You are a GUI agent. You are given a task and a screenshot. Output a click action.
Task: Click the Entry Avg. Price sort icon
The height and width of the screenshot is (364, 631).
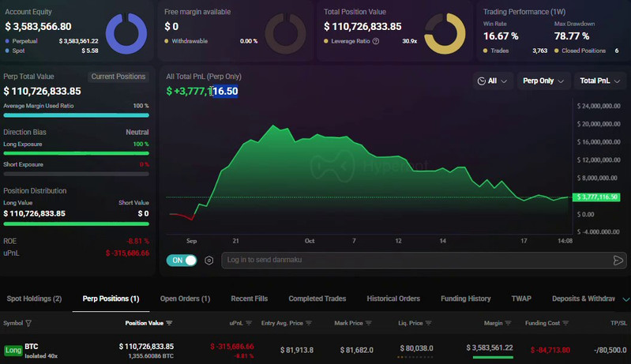(x=309, y=323)
